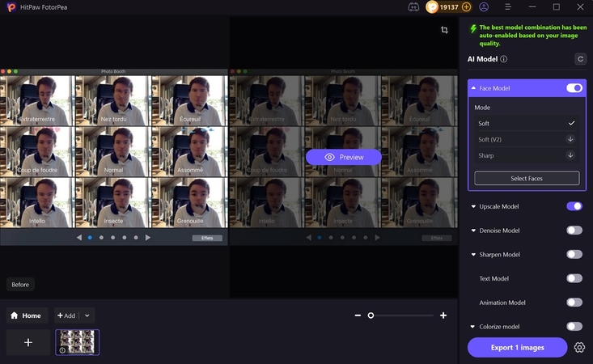593x364 pixels.
Task: Click the Extraterrestre effect tile in before image
Action: pos(36,100)
